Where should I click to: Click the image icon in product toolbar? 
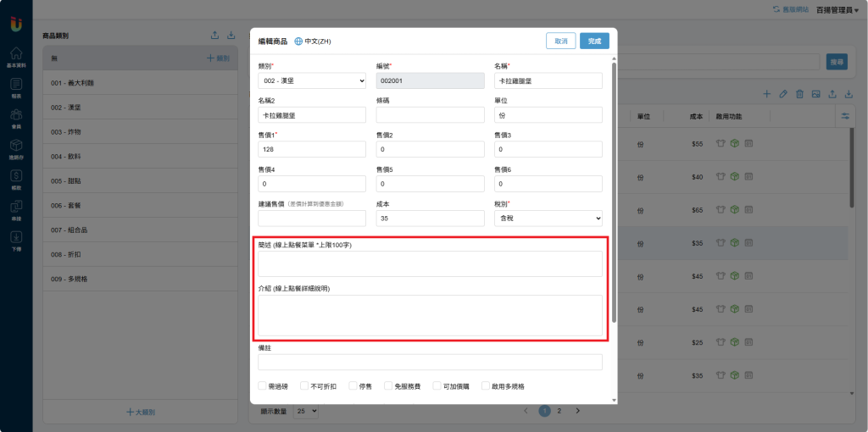815,94
